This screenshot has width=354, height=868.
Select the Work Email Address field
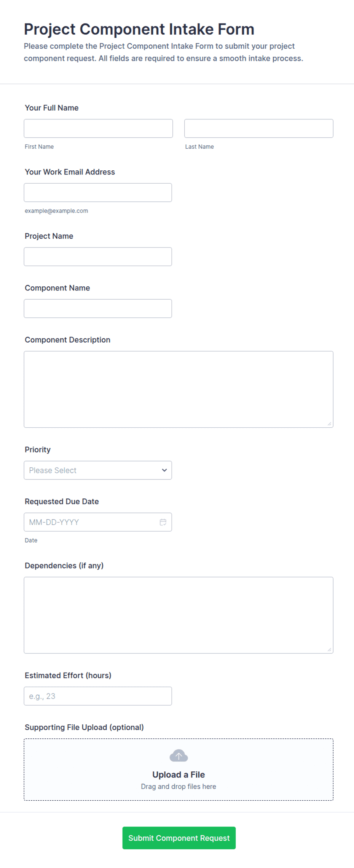click(x=98, y=192)
